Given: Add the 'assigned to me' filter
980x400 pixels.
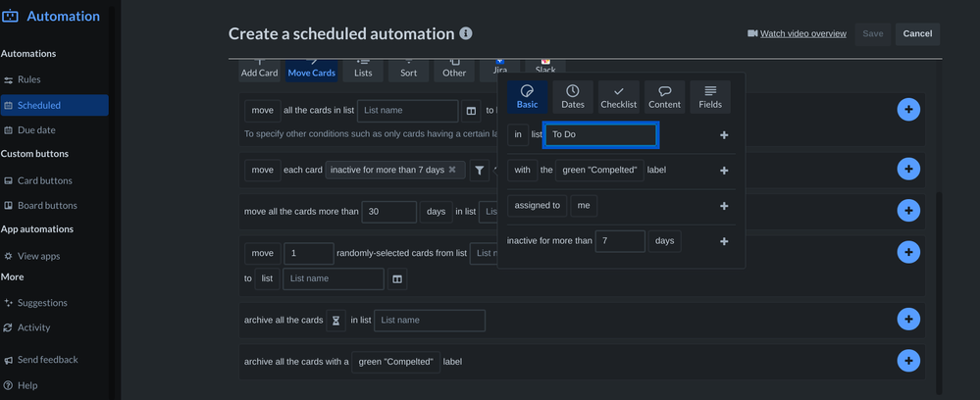Looking at the screenshot, I should (724, 206).
